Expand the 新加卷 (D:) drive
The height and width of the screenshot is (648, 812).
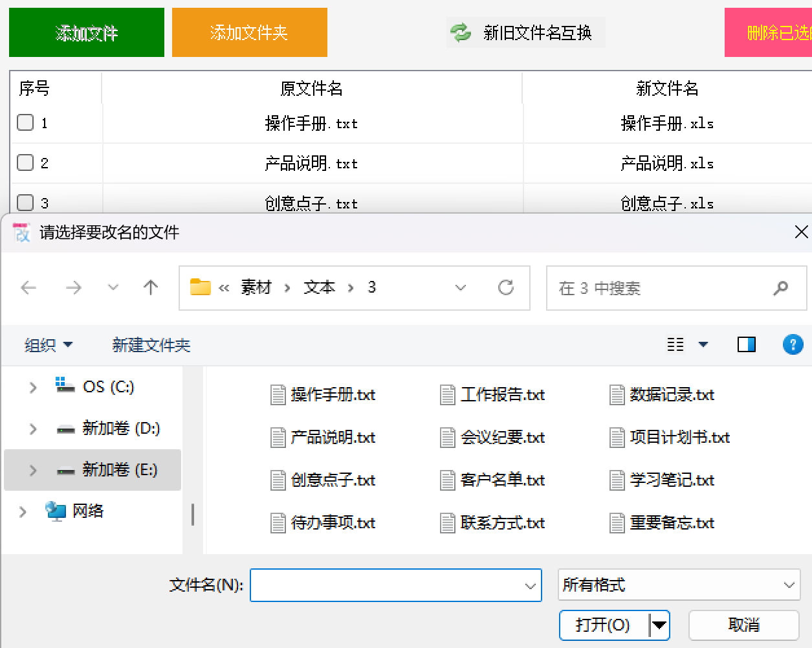pyautogui.click(x=33, y=428)
